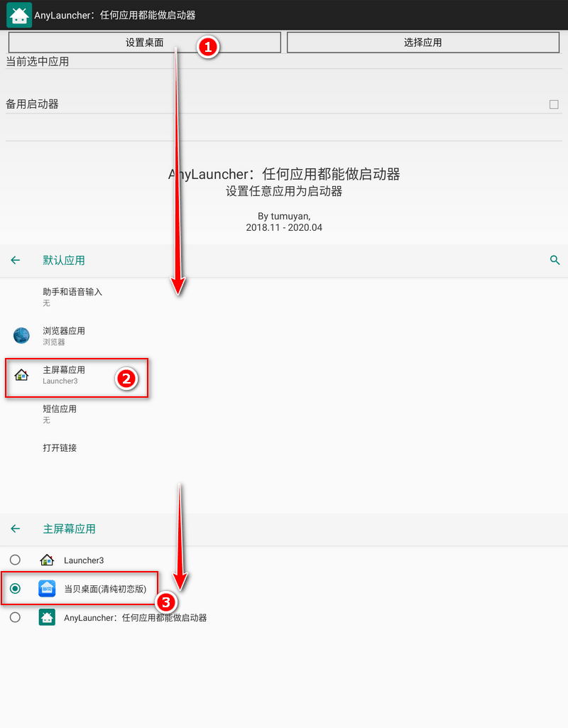Click the Launcher3 home icon in the list
This screenshot has height=728, width=568.
click(47, 560)
